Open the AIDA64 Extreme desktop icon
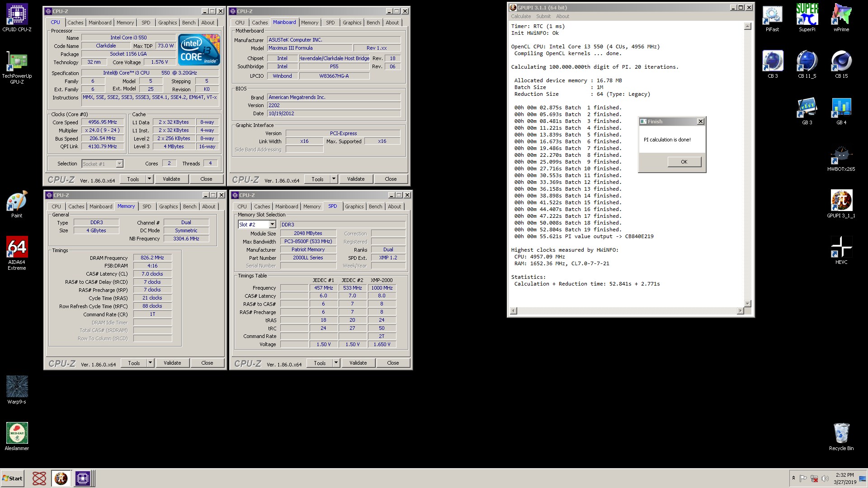 [17, 253]
